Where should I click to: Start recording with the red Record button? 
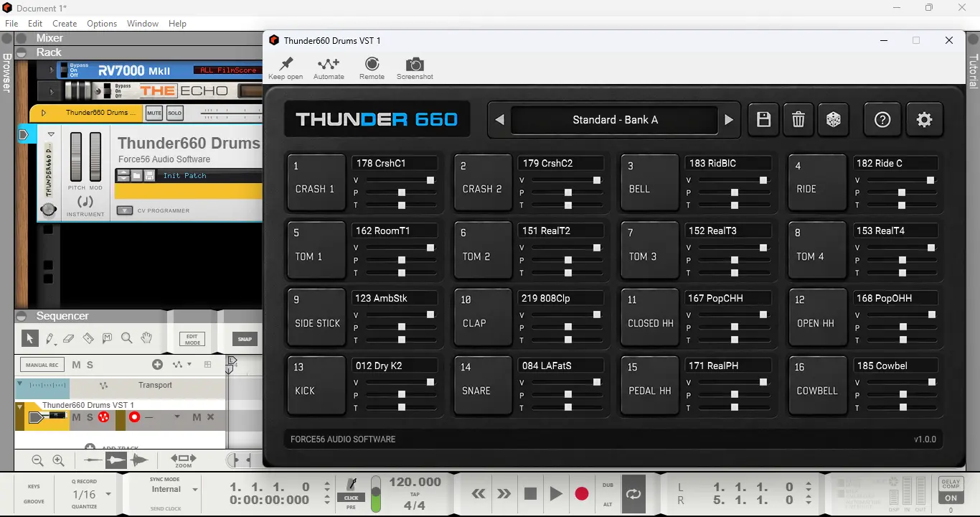[x=582, y=493]
